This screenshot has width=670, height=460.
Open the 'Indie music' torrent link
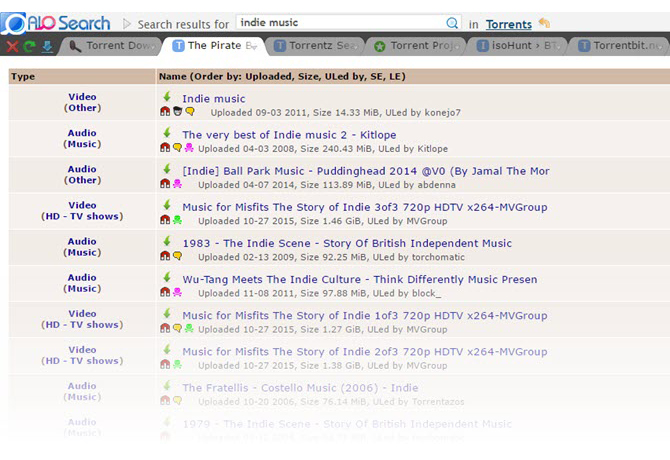(214, 99)
